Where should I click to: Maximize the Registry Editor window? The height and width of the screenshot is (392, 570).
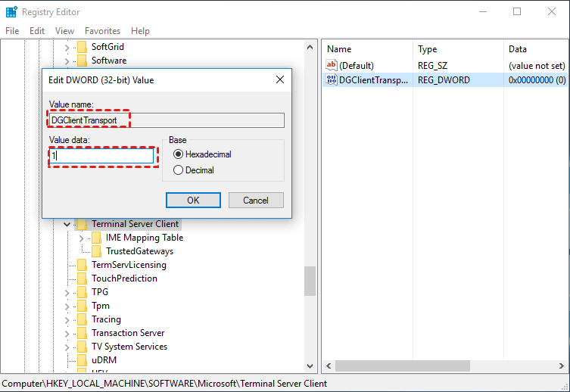click(x=517, y=11)
